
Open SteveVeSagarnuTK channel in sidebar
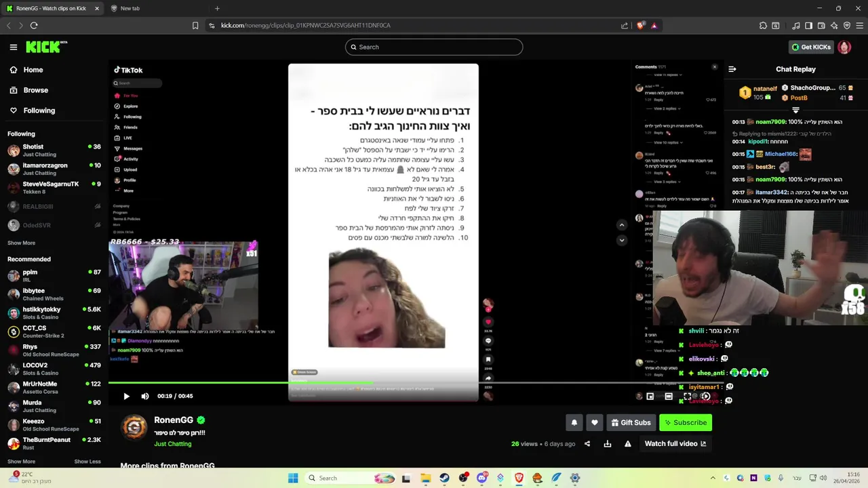[x=54, y=188]
